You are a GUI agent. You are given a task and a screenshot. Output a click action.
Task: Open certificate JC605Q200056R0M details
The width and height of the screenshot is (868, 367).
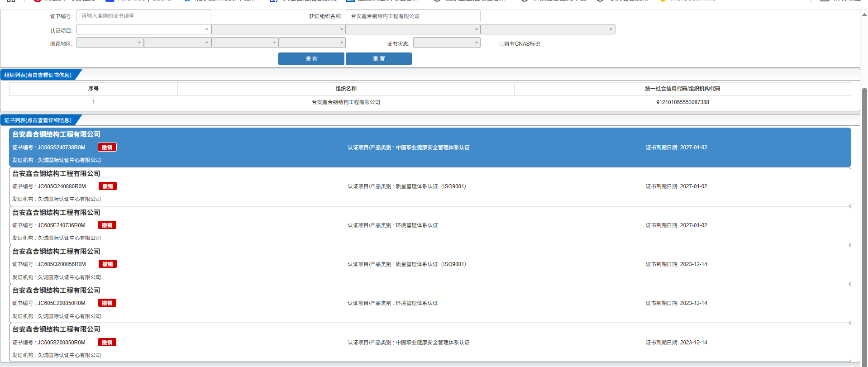point(430,264)
